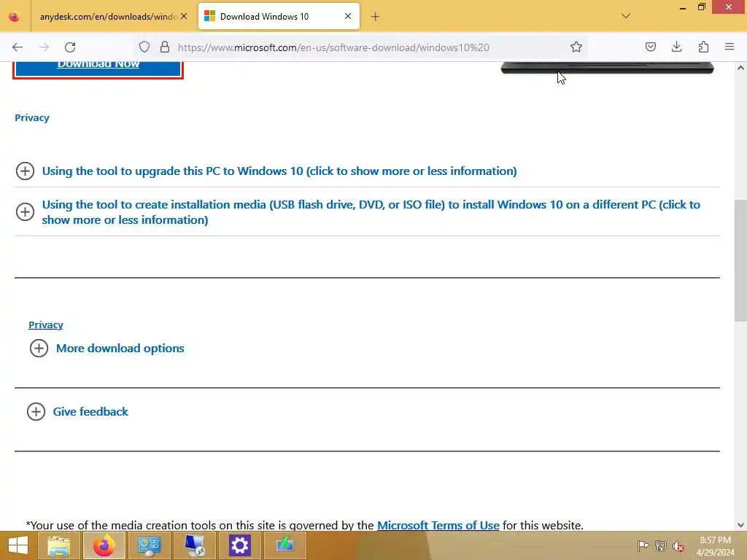Open the upper Privacy link
Viewport: 747px width, 560px height.
(32, 117)
